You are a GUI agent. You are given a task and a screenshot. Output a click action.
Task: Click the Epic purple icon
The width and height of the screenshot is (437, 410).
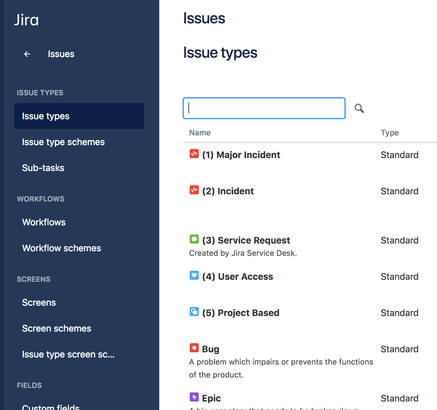pos(194,397)
